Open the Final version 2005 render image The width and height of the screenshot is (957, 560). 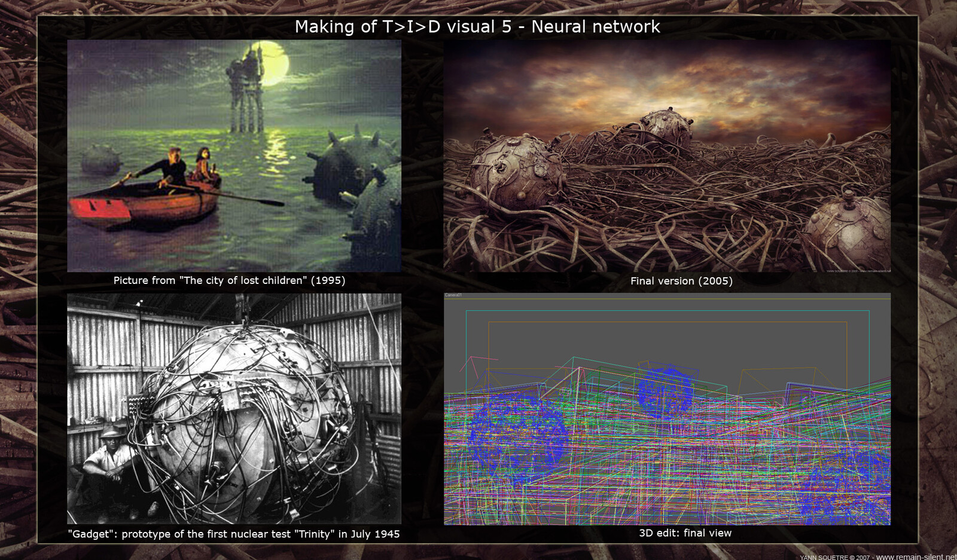click(667, 157)
